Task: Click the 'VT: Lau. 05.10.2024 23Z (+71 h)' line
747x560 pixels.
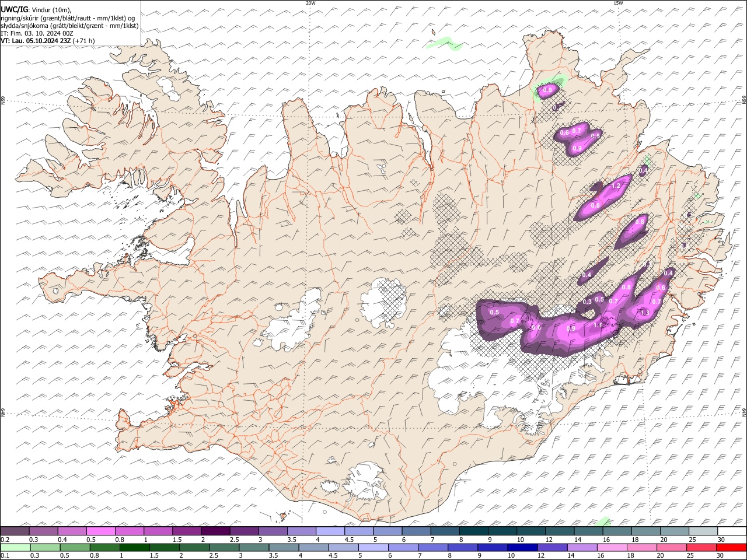Action: [48, 41]
